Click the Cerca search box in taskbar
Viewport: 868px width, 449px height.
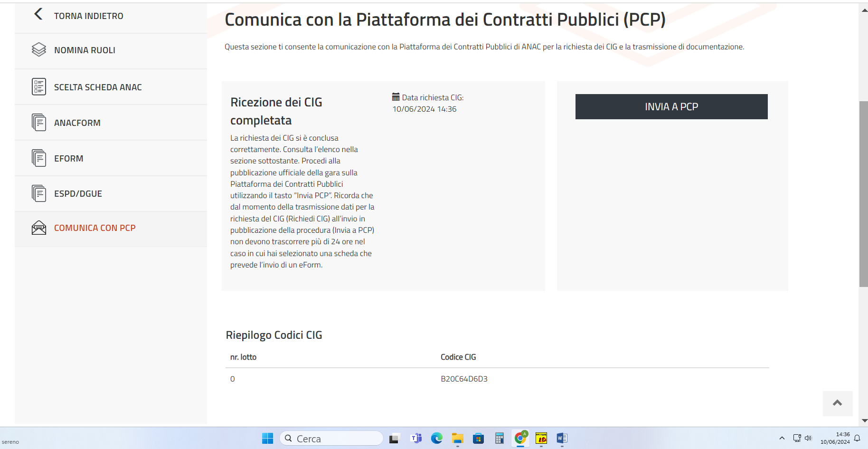click(331, 439)
